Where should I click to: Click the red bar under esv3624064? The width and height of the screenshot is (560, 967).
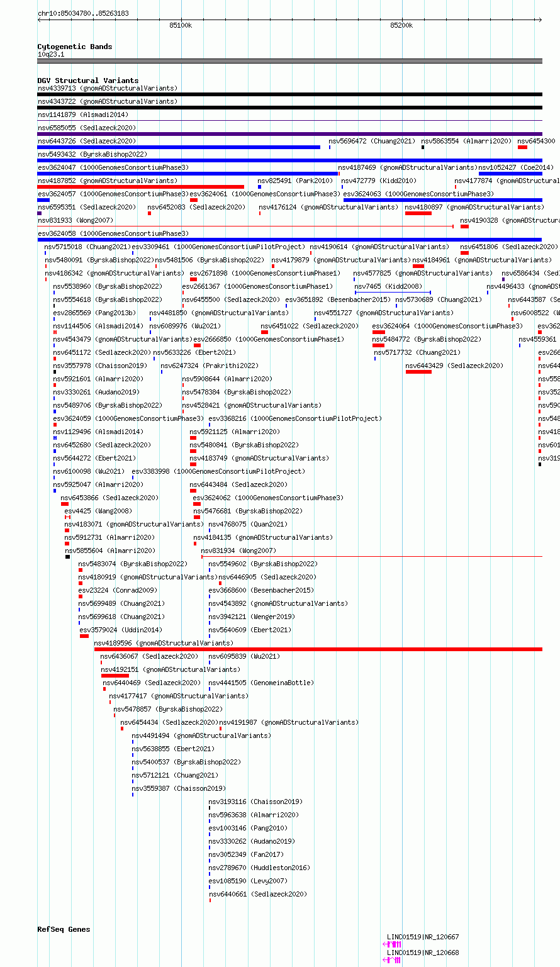(379, 332)
